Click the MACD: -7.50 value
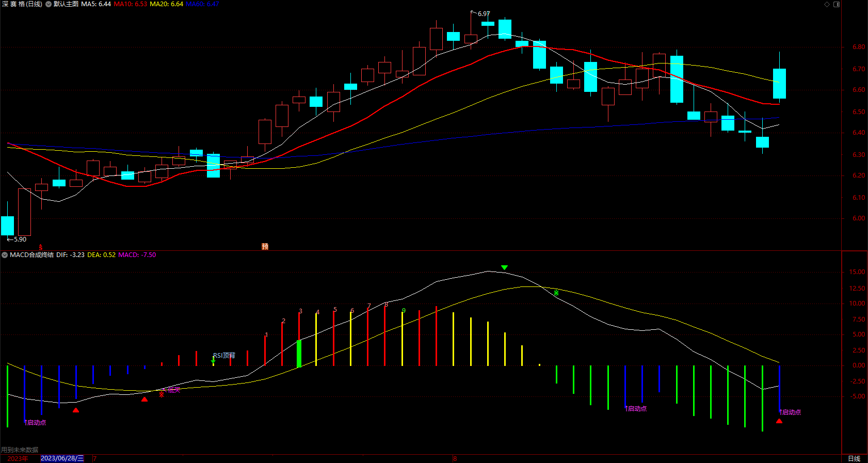The height and width of the screenshot is (463, 868). [137, 255]
